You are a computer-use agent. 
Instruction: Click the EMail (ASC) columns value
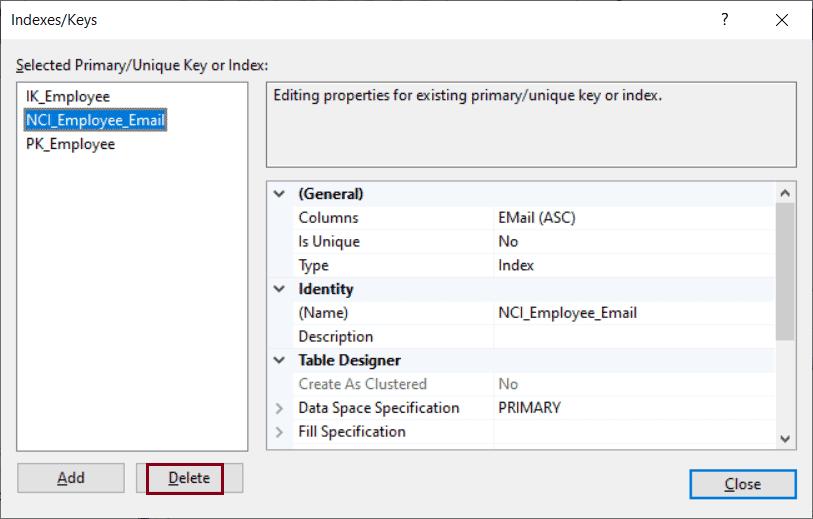[x=537, y=218]
